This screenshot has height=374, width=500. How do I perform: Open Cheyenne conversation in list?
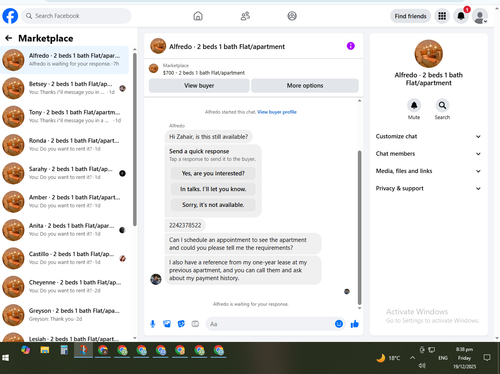click(64, 286)
